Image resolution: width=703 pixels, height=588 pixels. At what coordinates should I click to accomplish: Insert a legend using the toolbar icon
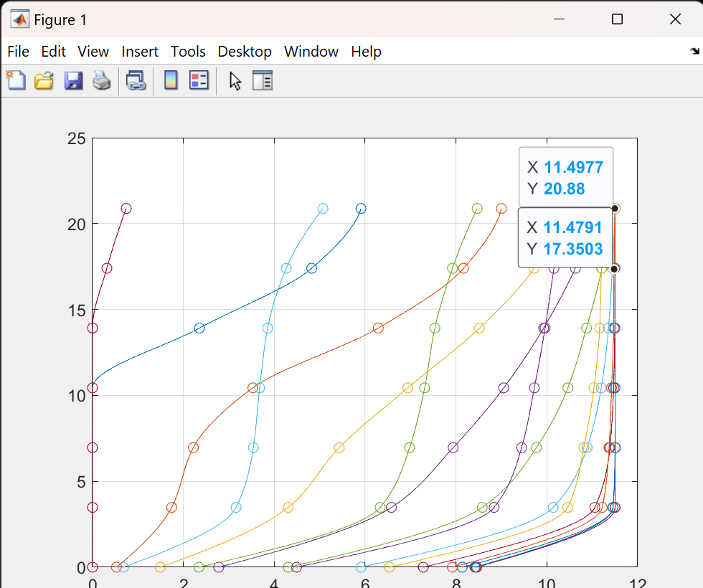click(199, 80)
